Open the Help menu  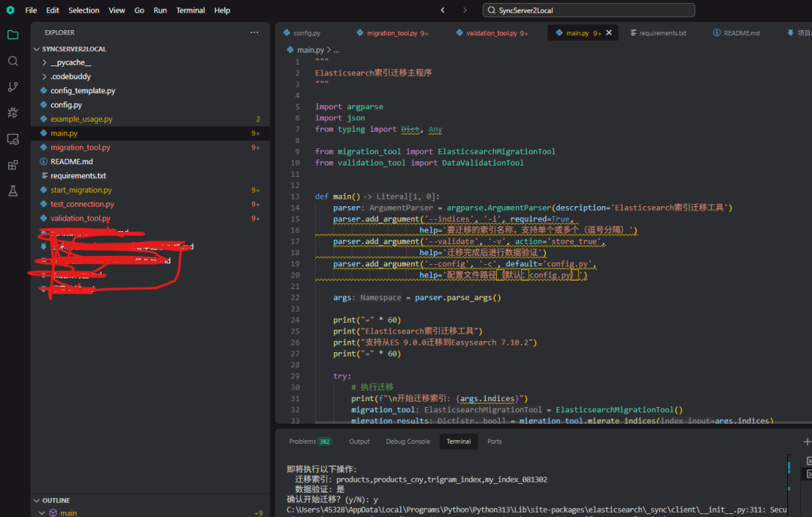pos(222,10)
